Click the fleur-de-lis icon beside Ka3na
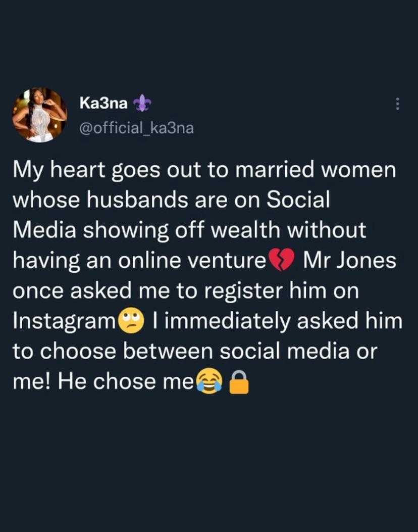 tap(142, 104)
